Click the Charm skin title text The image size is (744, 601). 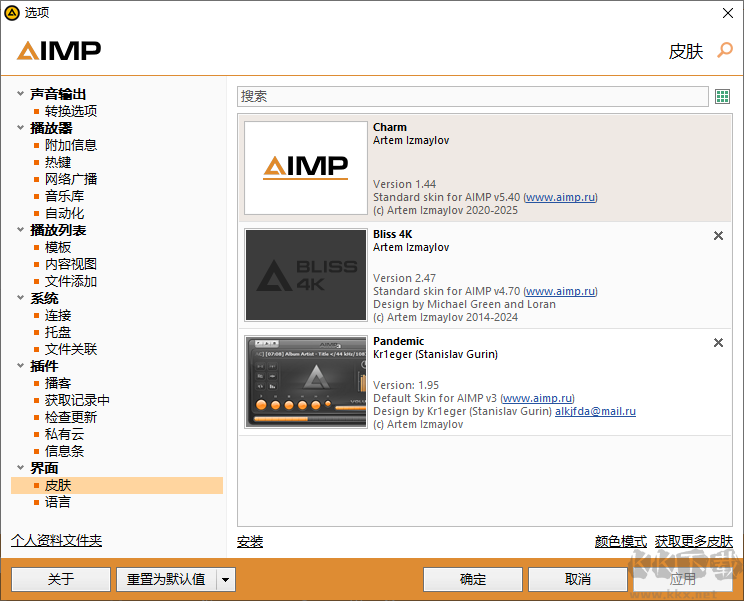click(390, 127)
